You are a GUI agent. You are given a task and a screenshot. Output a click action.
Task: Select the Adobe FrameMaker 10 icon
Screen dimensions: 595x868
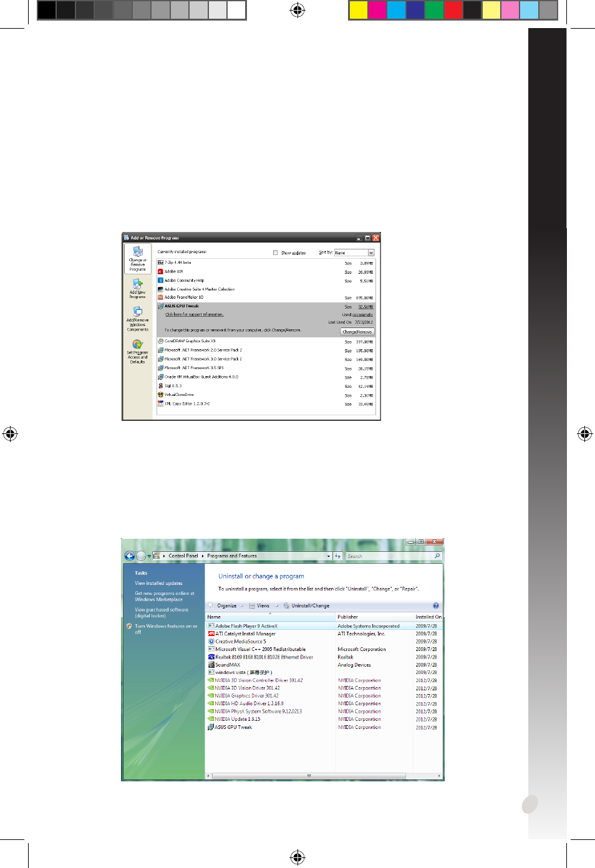[160, 297]
